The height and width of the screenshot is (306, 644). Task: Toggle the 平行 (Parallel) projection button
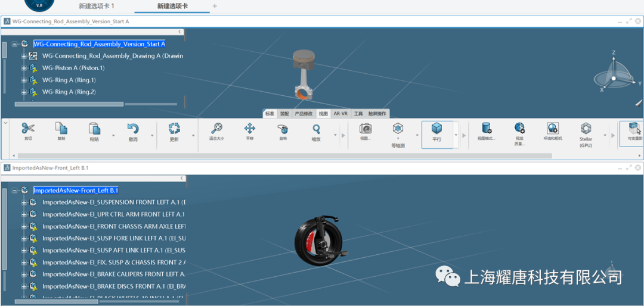[436, 134]
